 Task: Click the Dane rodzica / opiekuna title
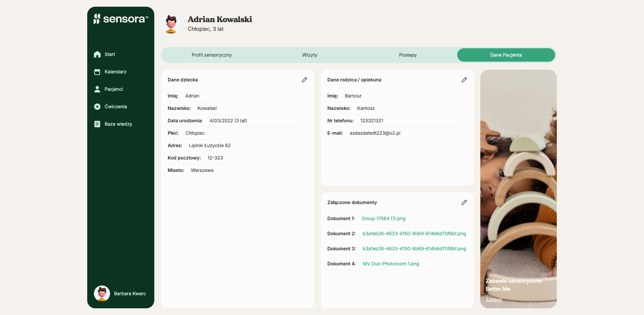point(354,80)
